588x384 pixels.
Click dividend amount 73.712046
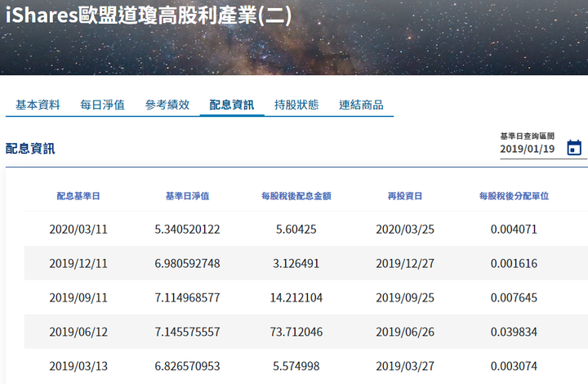coord(296,332)
